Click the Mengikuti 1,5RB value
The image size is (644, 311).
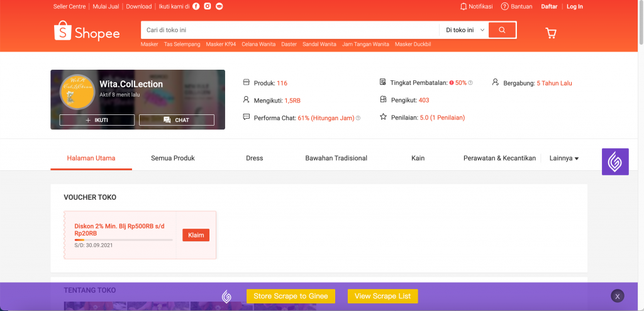pos(294,101)
